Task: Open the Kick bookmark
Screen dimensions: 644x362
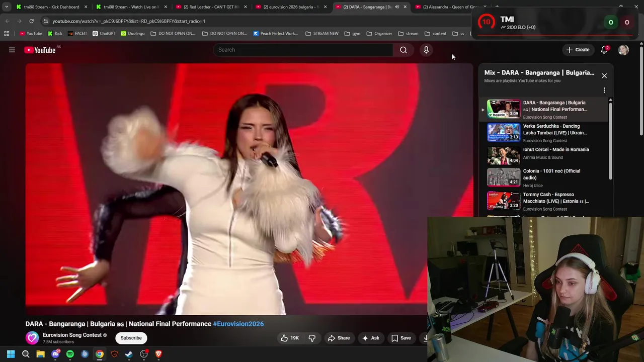Action: click(55, 34)
